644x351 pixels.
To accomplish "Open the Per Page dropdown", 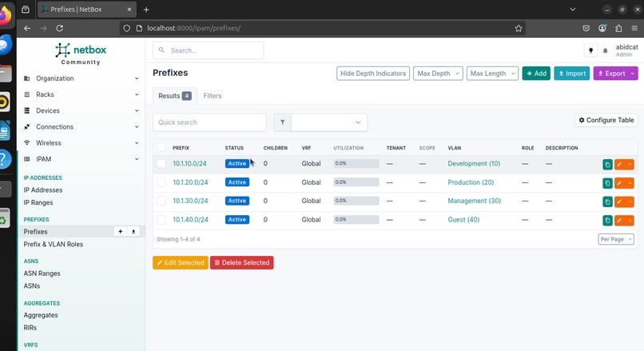I will click(616, 239).
